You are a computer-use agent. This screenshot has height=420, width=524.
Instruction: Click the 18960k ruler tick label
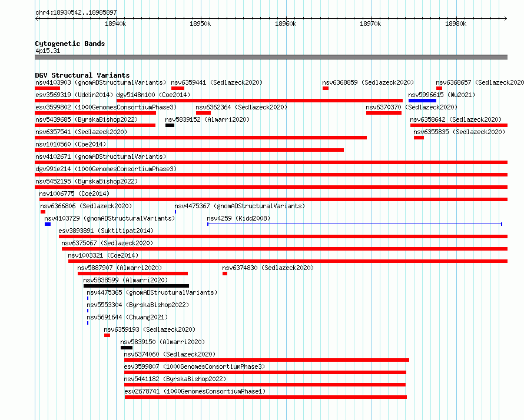click(x=286, y=24)
